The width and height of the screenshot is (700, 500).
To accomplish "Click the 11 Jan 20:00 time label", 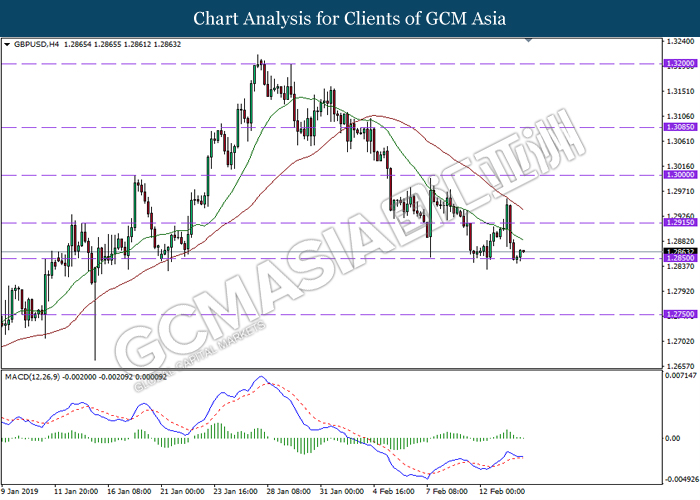I will (76, 492).
